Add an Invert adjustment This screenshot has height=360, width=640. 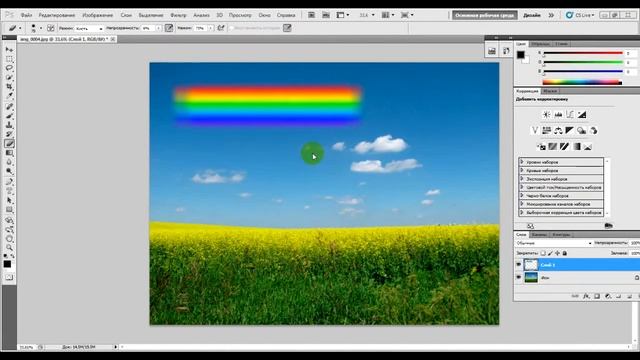point(541,147)
